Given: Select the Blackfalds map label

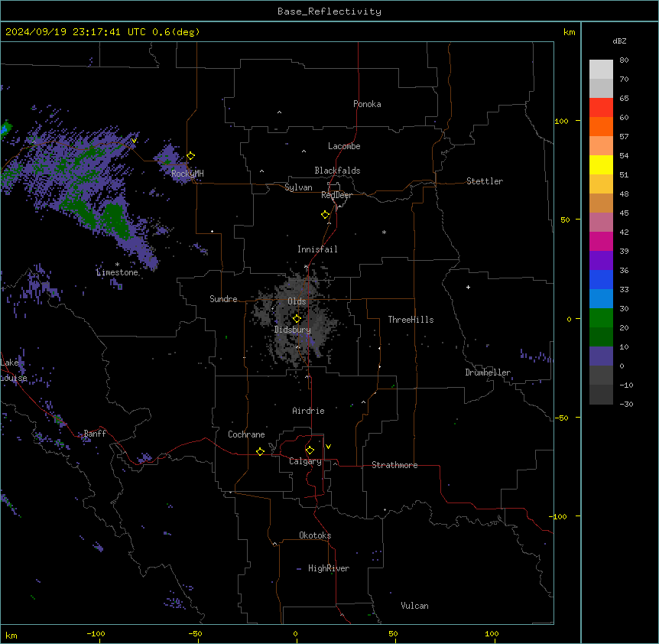Looking at the screenshot, I should coord(337,171).
